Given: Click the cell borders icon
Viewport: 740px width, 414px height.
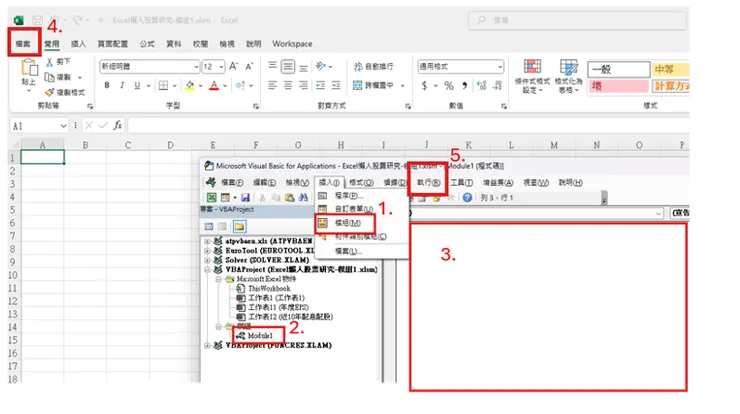Looking at the screenshot, I should (x=163, y=85).
